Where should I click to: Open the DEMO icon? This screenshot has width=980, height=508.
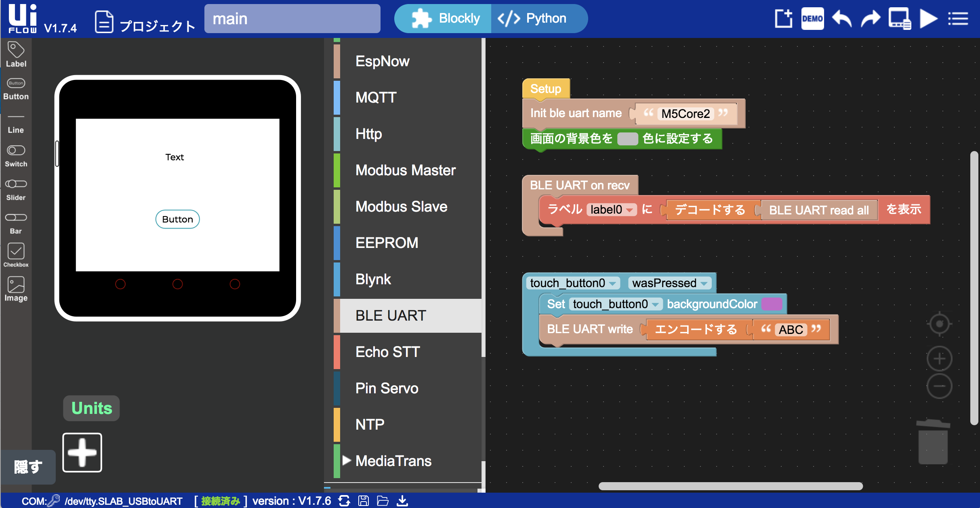812,19
